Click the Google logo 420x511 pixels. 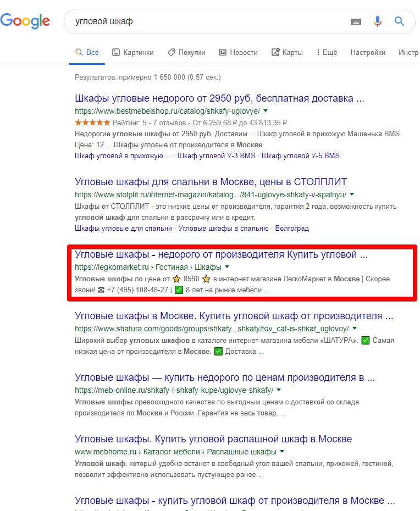[25, 21]
